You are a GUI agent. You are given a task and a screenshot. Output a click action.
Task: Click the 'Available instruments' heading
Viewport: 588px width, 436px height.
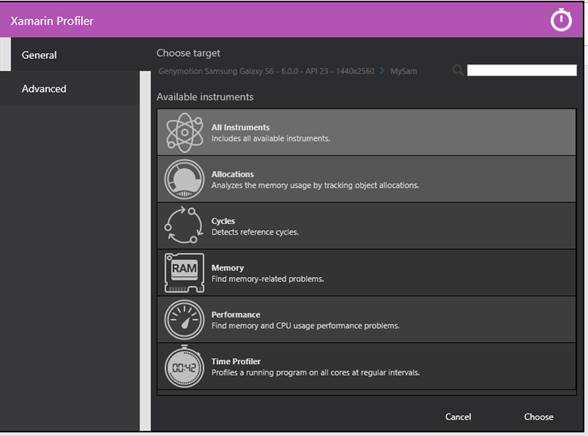tap(205, 97)
